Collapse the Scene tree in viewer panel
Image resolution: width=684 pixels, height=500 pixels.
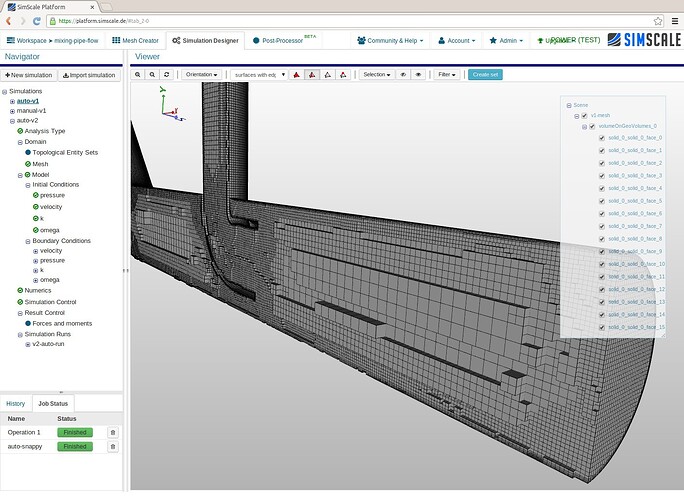click(569, 106)
